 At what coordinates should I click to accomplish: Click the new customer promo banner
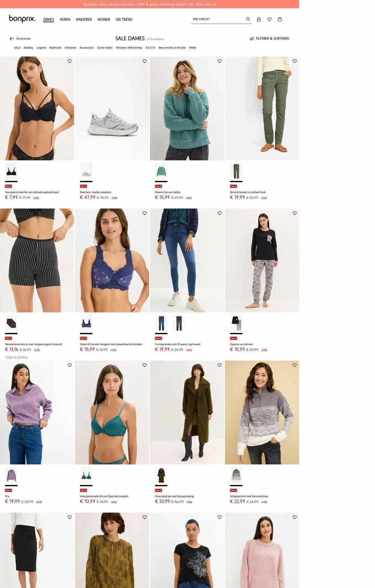149,4
